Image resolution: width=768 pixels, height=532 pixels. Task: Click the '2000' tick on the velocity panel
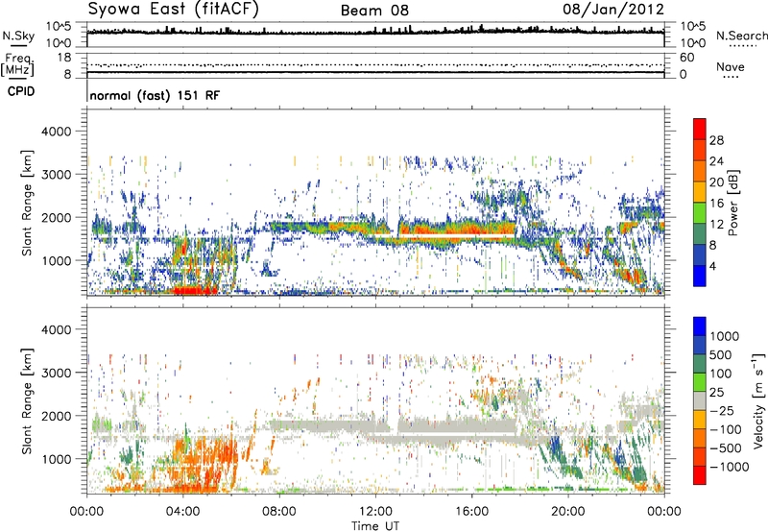(58, 416)
